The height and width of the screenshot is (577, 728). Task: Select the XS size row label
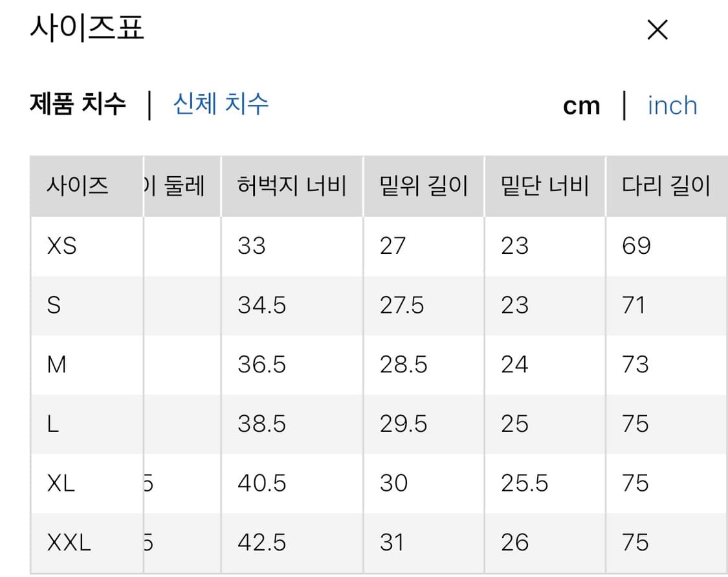click(61, 245)
